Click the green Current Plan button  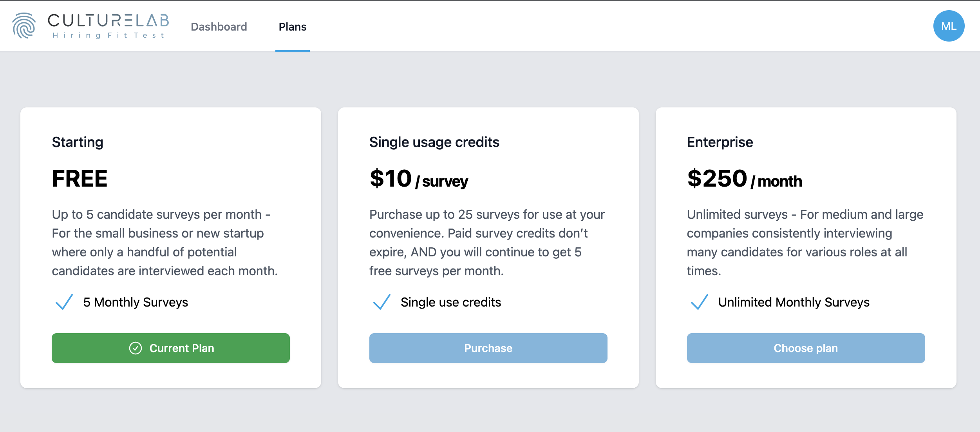(x=171, y=348)
